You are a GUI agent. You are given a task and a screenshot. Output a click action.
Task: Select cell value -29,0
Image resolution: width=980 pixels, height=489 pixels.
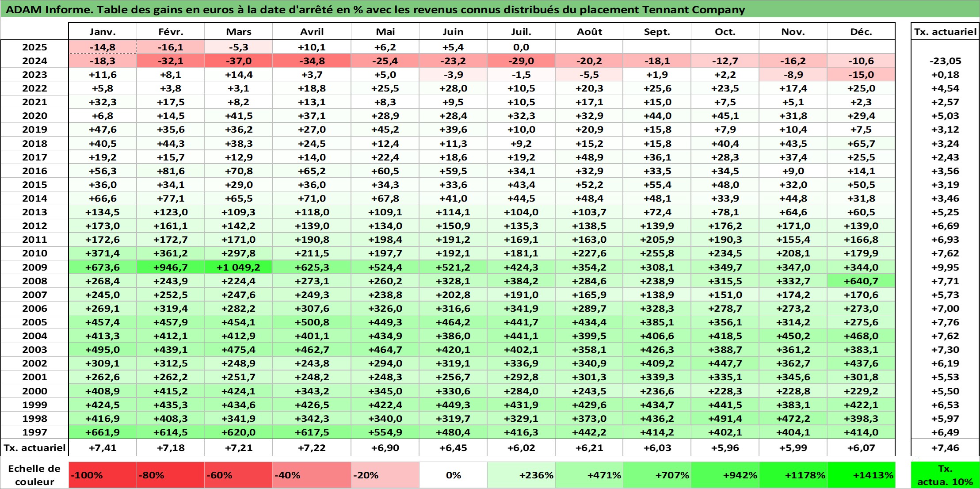tap(521, 61)
